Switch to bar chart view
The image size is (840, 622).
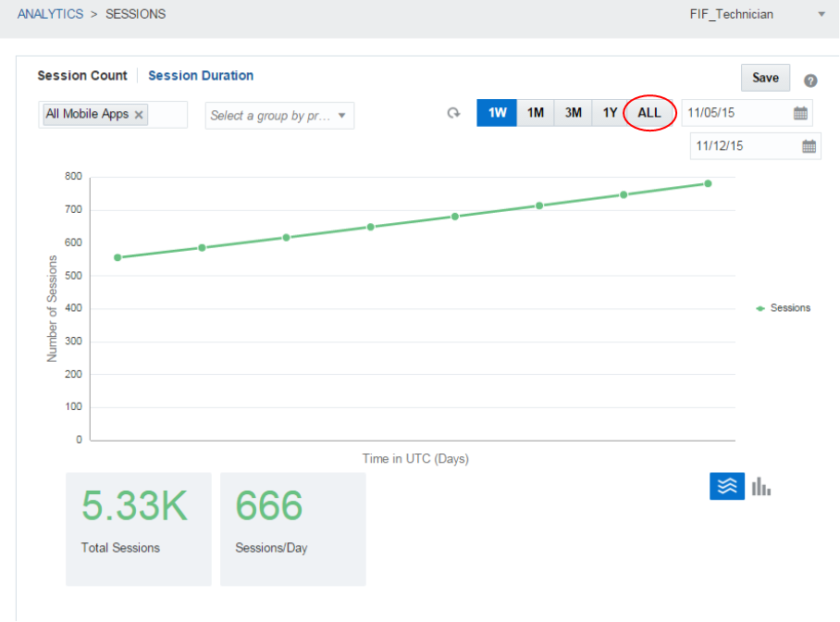tap(760, 485)
